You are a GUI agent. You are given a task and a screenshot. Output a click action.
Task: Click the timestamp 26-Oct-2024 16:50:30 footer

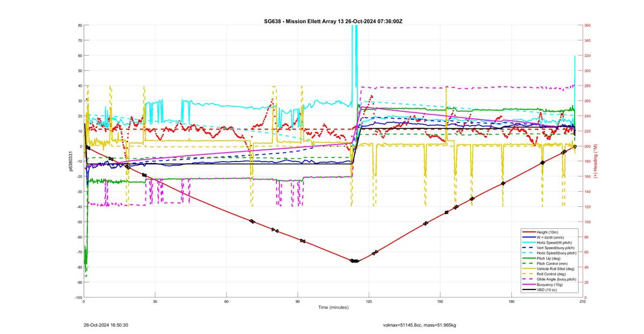point(106,325)
